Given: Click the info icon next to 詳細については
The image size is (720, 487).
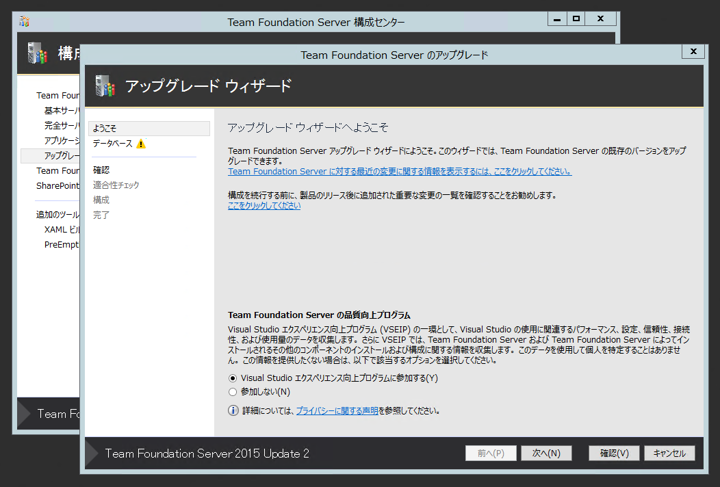Looking at the screenshot, I should [233, 410].
